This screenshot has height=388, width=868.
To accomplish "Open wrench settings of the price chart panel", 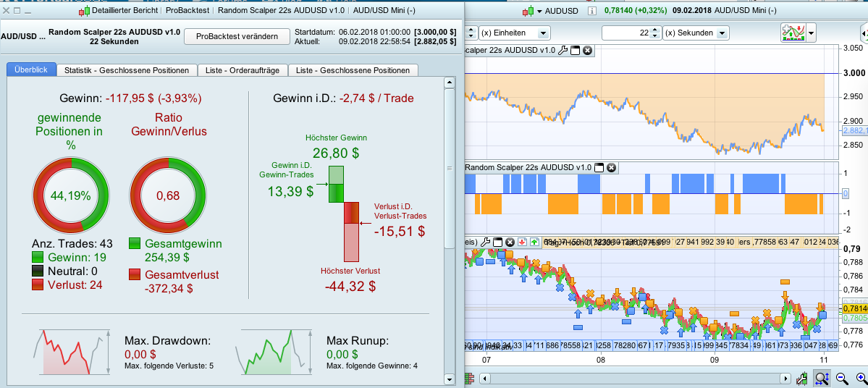I will click(486, 242).
